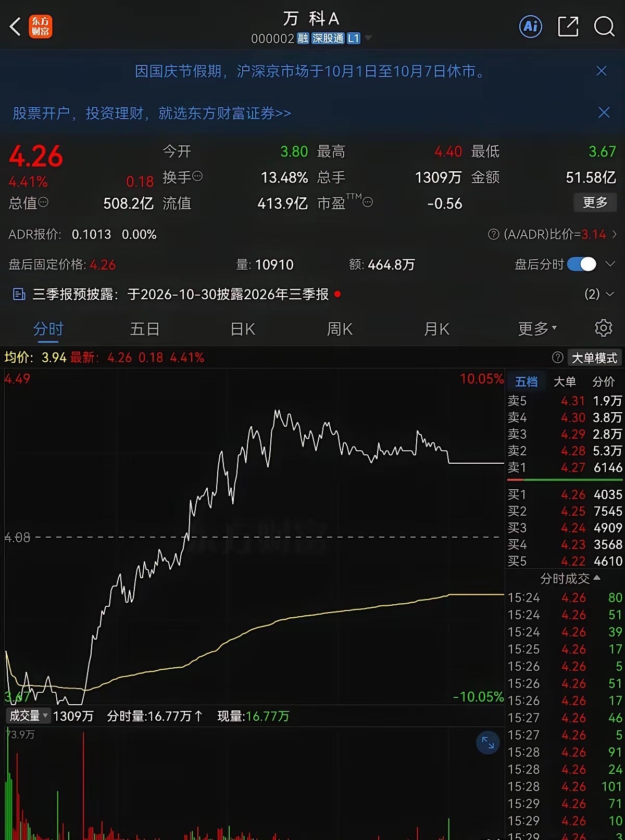Click the 卖2 row at 4.28
Screen dimensions: 625x840
pyautogui.click(x=565, y=451)
